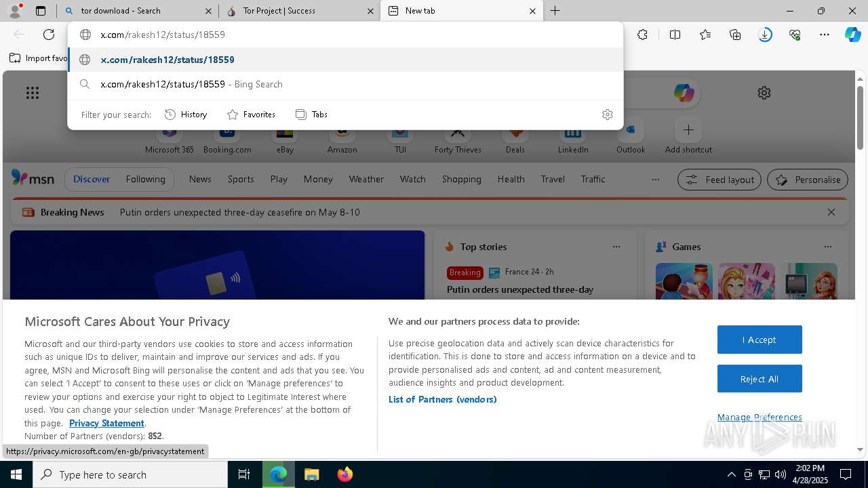Open Task View on the taskbar
Viewport: 868px width, 488px height.
click(x=244, y=474)
